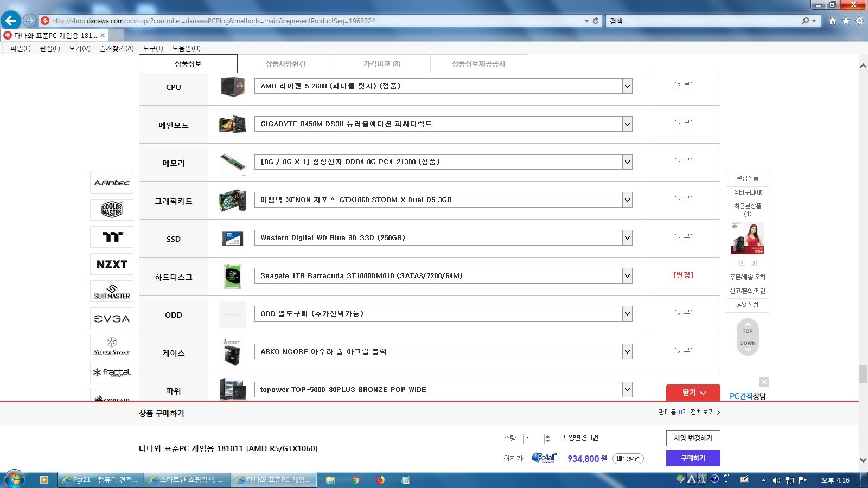Click the CPU product image
The width and height of the screenshot is (868, 488).
click(233, 87)
